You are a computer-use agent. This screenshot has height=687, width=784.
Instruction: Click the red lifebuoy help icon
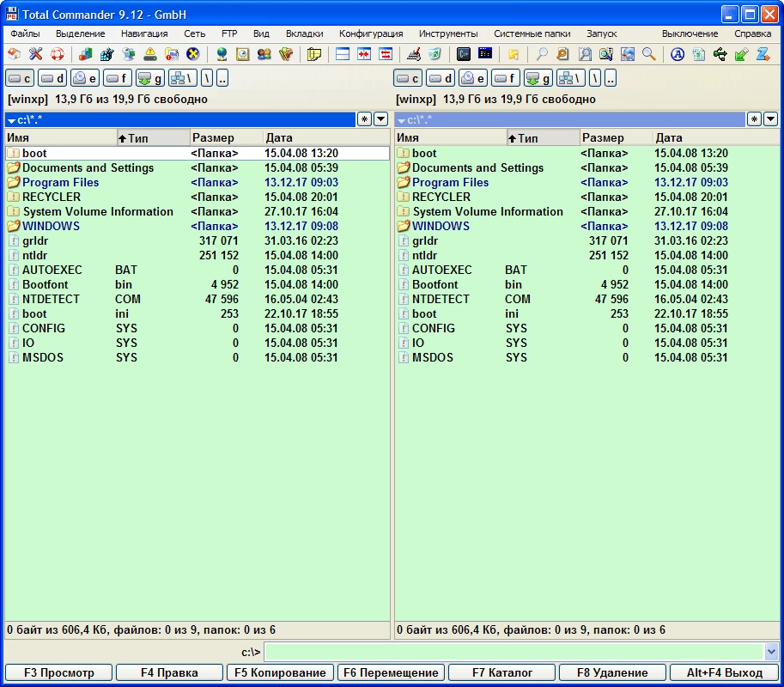click(57, 54)
